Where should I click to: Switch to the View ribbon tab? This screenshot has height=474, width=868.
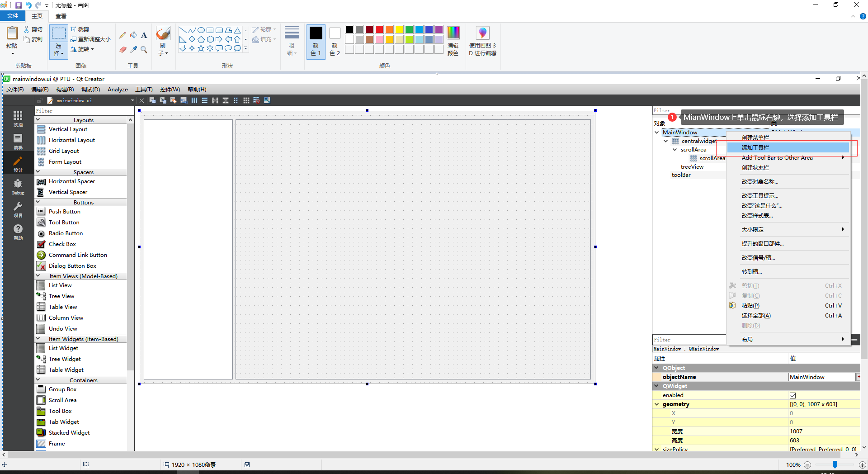61,16
